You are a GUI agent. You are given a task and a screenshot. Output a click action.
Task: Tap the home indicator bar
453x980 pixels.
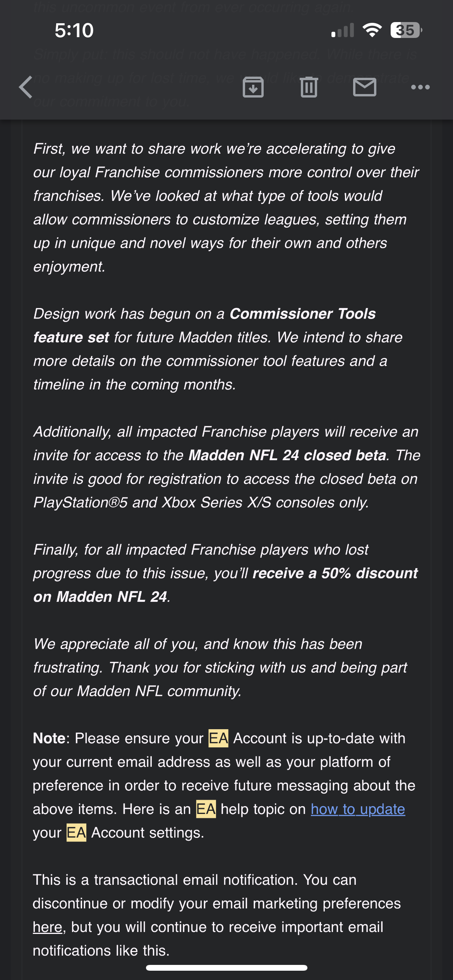pos(226,968)
